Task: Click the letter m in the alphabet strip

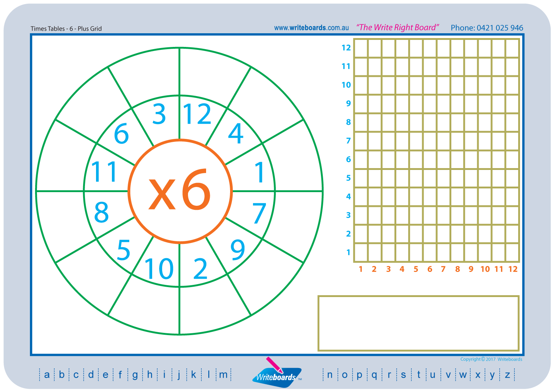Action: [x=223, y=375]
